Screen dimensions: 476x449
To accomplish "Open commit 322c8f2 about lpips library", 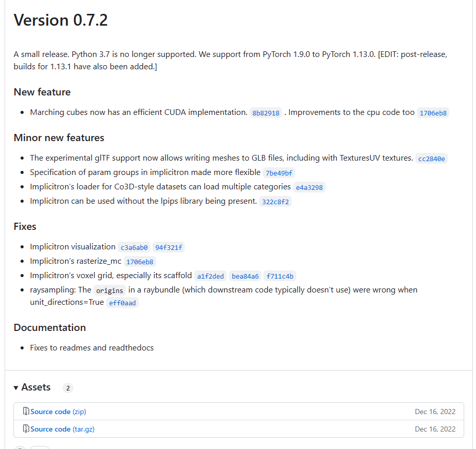I will (x=275, y=202).
